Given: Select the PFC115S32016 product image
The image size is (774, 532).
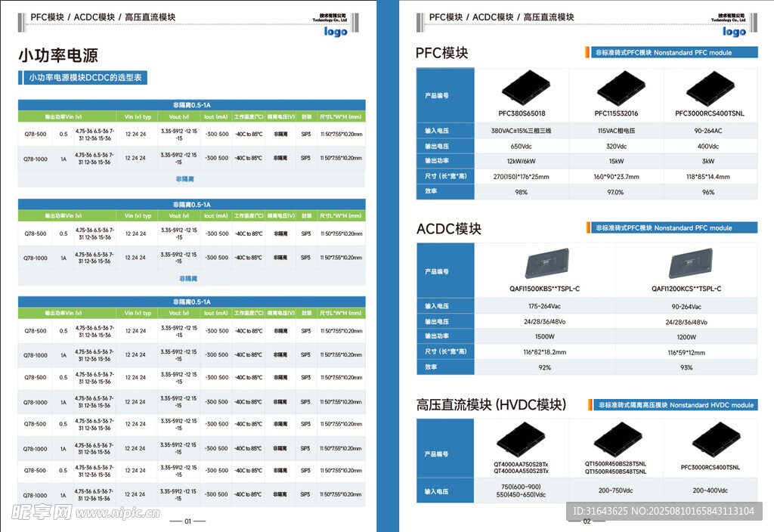Looking at the screenshot, I should pyautogui.click(x=616, y=88).
